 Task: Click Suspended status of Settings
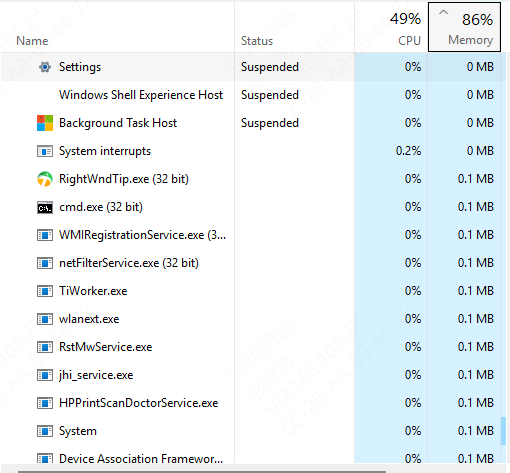tap(270, 67)
